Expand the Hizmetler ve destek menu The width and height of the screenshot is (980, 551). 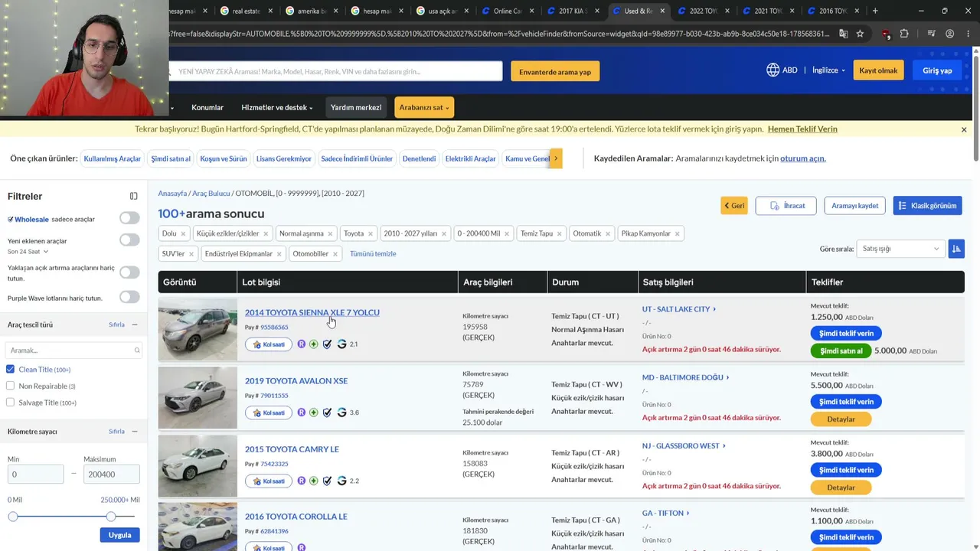pyautogui.click(x=276, y=108)
